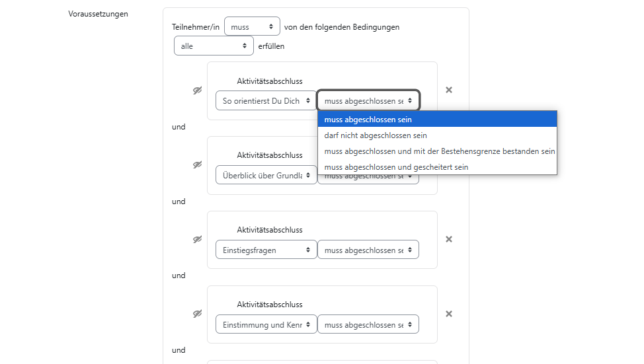
Task: Collapse the open completion dropdown for first condition
Action: [x=368, y=100]
